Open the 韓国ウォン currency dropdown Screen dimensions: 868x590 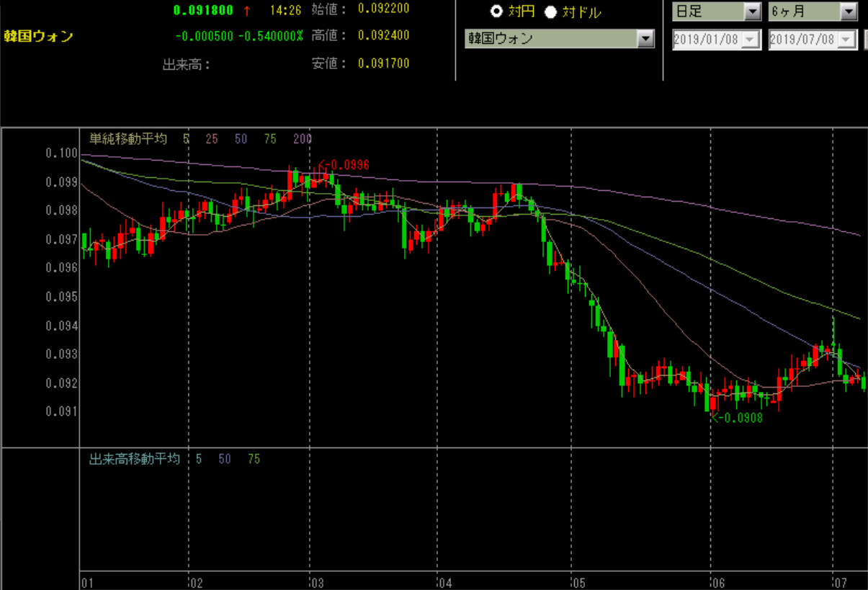click(x=645, y=39)
